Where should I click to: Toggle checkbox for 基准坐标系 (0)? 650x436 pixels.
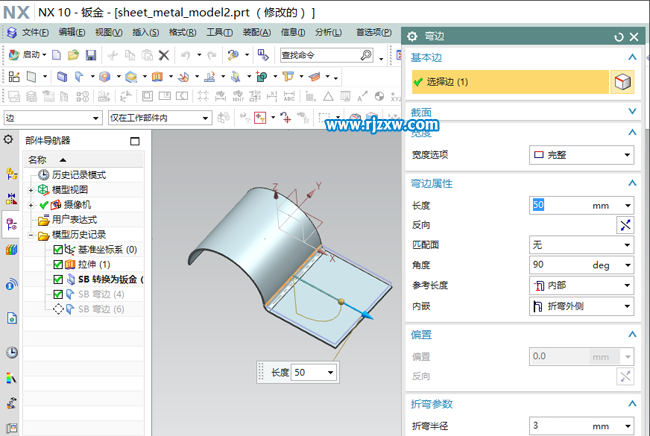coord(58,249)
